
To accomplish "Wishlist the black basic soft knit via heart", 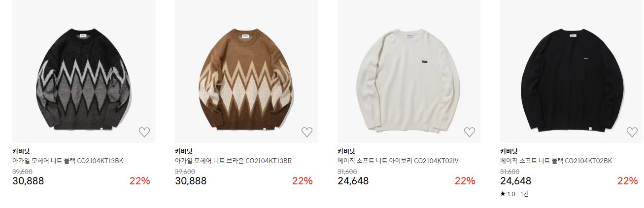I will pos(632,132).
